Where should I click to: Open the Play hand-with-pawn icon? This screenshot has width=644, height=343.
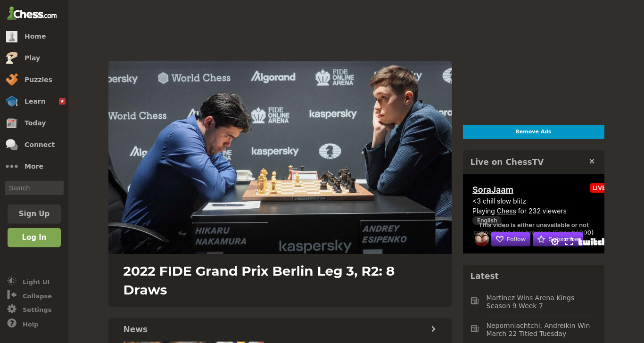(12, 58)
